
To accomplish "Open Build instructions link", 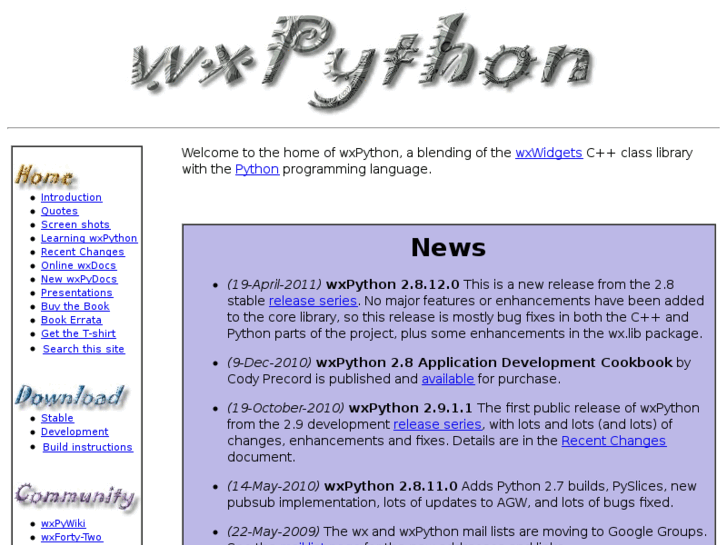I will tap(88, 447).
